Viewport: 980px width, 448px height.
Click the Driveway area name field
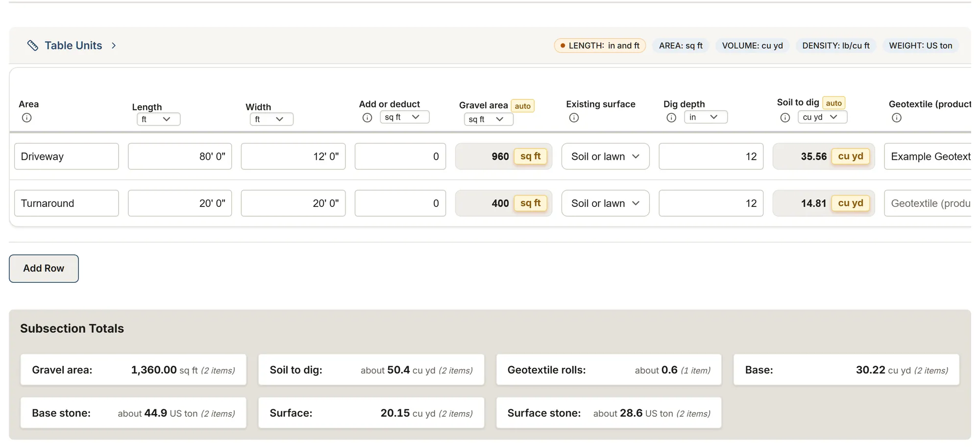pyautogui.click(x=67, y=156)
